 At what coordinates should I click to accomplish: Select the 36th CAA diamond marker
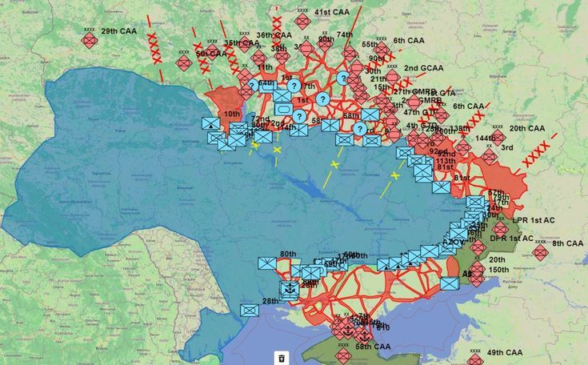245,44
